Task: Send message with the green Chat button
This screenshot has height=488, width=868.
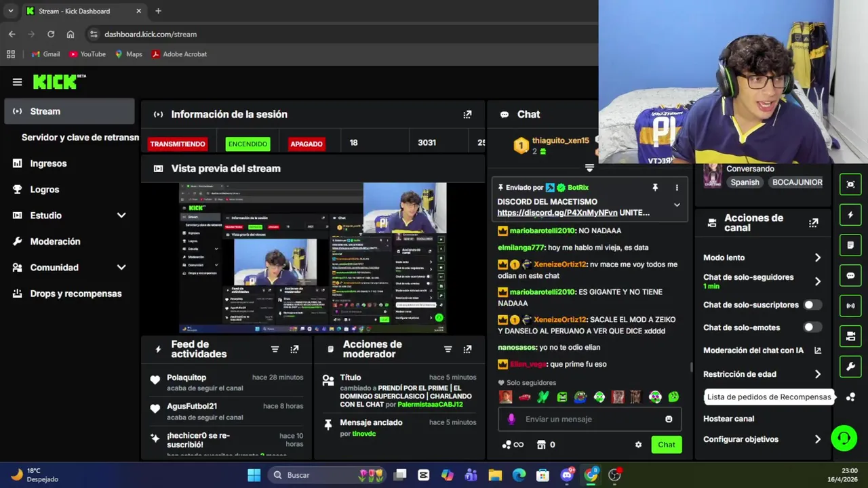Action: pos(666,445)
